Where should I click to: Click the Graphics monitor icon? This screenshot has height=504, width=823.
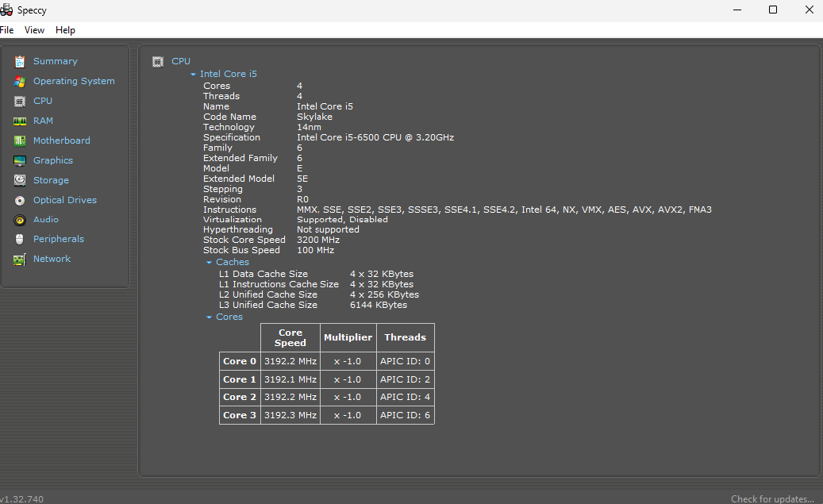(x=19, y=160)
